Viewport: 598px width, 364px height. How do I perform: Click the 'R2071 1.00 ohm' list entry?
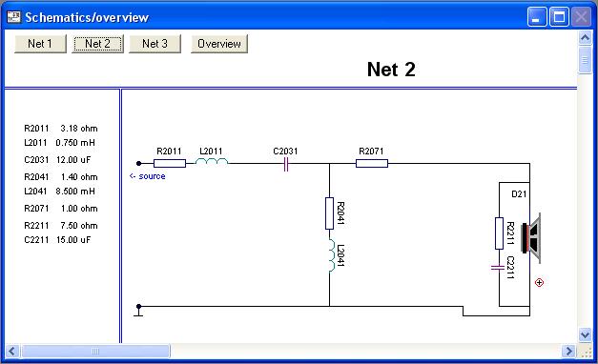pyautogui.click(x=61, y=208)
